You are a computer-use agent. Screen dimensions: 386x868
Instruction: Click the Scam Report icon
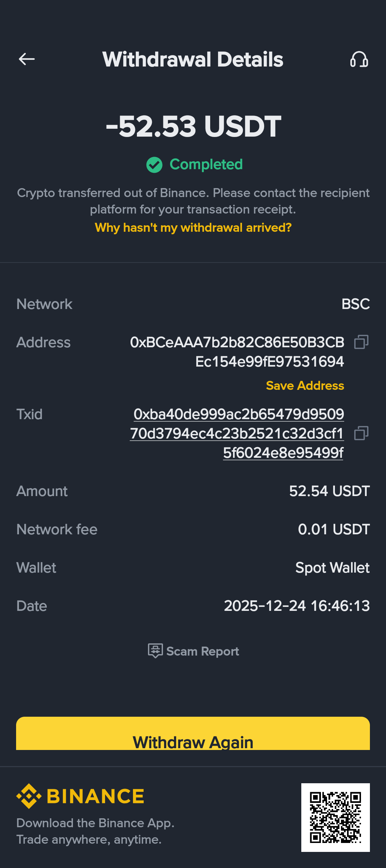[x=155, y=651]
